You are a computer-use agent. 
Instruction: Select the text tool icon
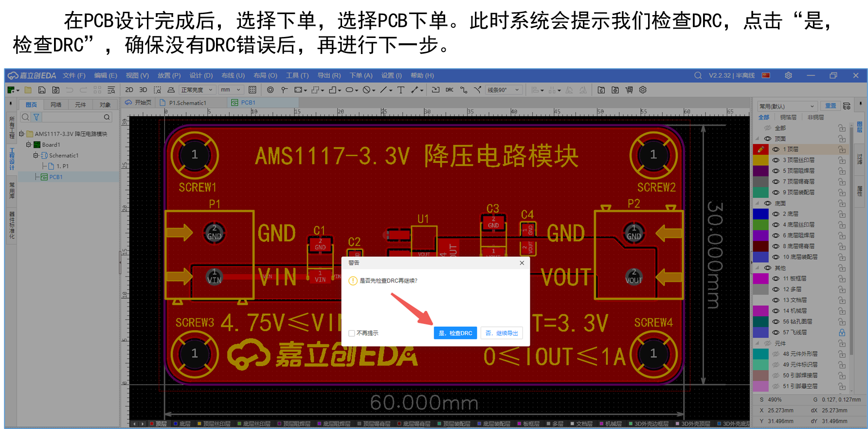[x=400, y=90]
